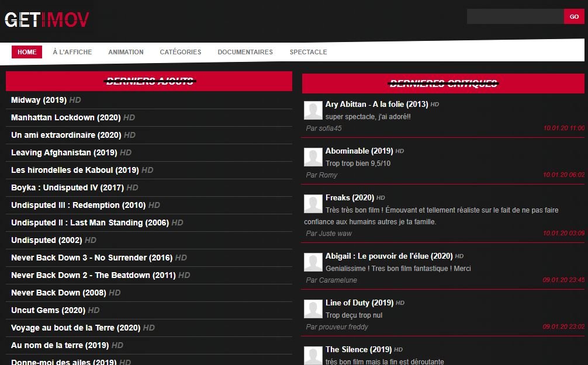Open Undisputed III : Redemption (2010)

pos(78,206)
